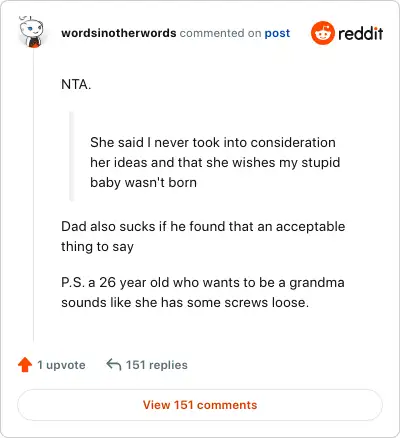Collapse thread via vertical comment line
The width and height of the screenshot is (400, 438).
[33, 195]
